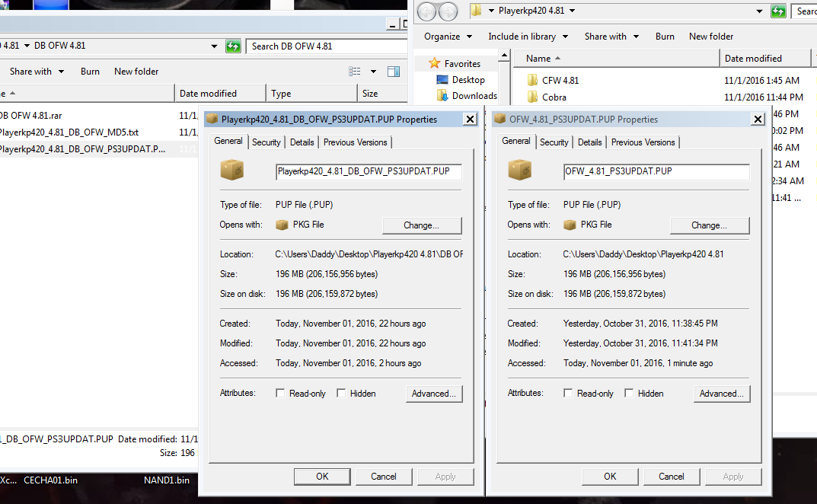
Task: Open the Change view icon in left toolbar
Action: click(x=355, y=72)
